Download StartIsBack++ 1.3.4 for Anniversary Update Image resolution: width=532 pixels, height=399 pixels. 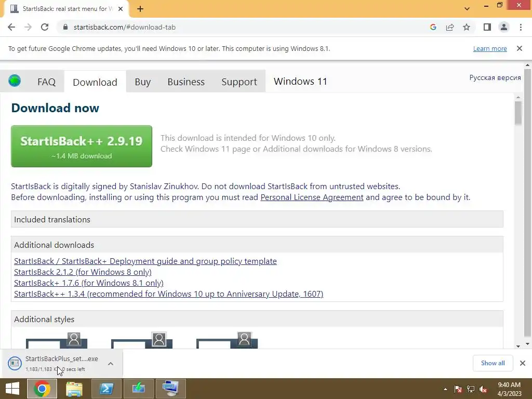point(169,294)
